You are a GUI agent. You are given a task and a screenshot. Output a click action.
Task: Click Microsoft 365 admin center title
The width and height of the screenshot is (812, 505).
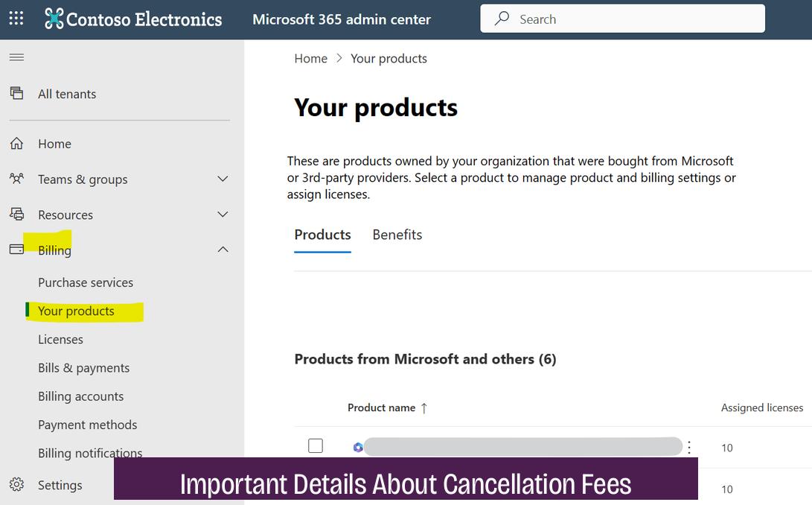[342, 19]
